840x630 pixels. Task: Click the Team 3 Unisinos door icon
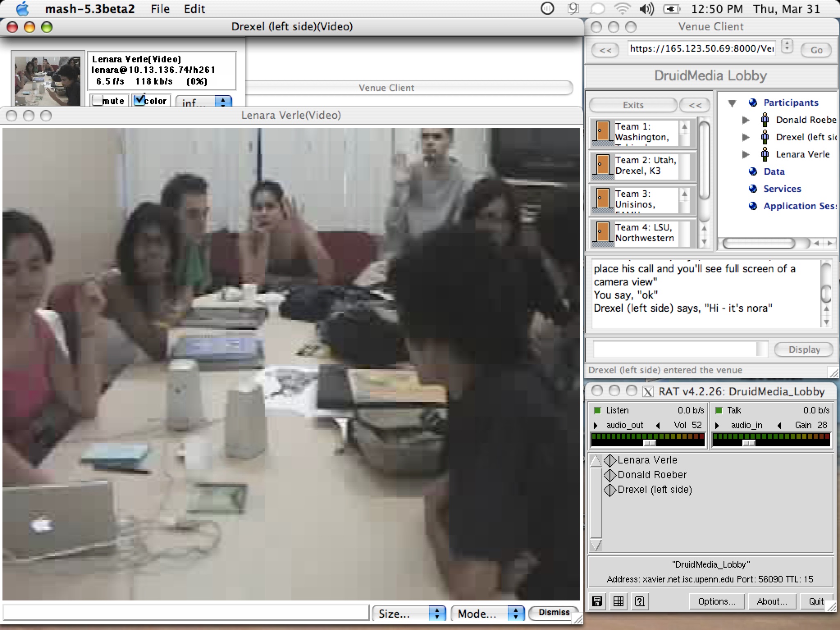click(602, 199)
